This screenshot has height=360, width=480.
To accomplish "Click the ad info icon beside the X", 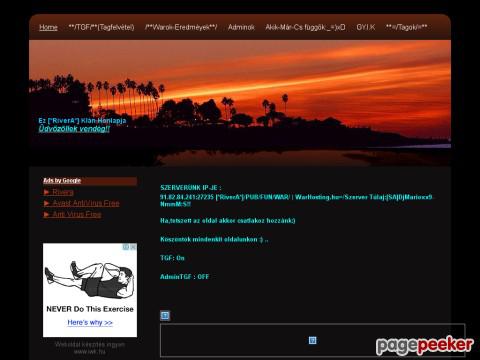I will [x=126, y=247].
